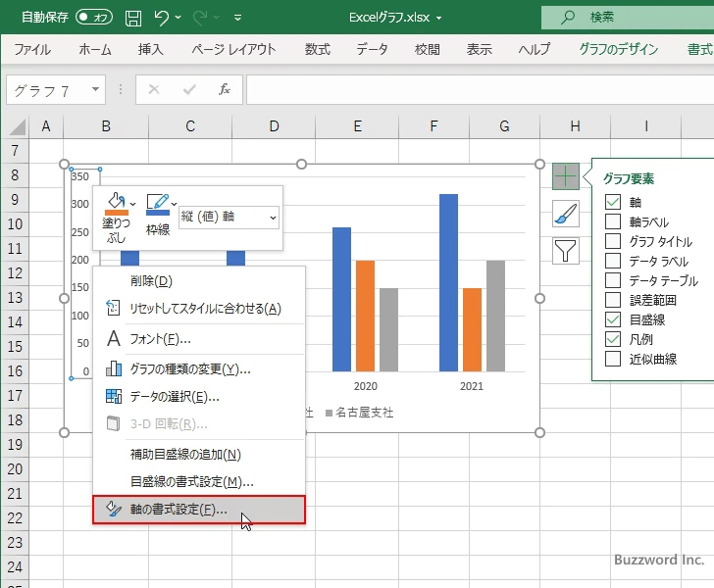Toggle the AutoSave (自動保存) switch
The height and width of the screenshot is (588, 714).
(94, 18)
